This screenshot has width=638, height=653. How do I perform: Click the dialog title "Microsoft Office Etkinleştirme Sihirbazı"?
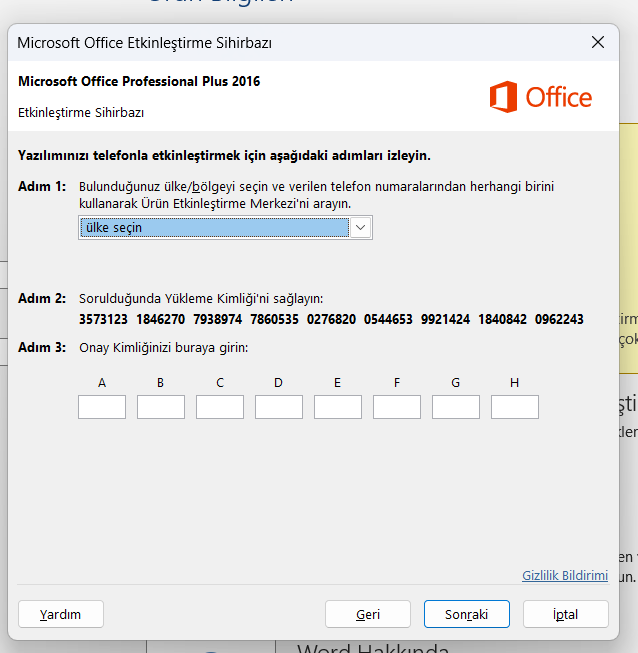click(145, 43)
